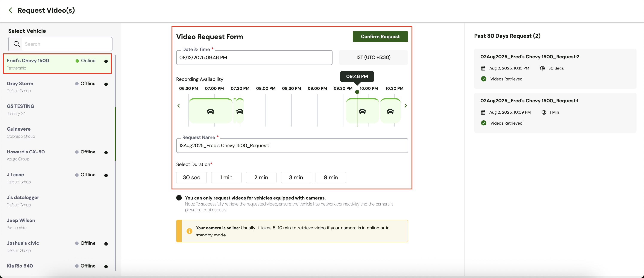Select Joshua's civic vehicle

tap(57, 246)
